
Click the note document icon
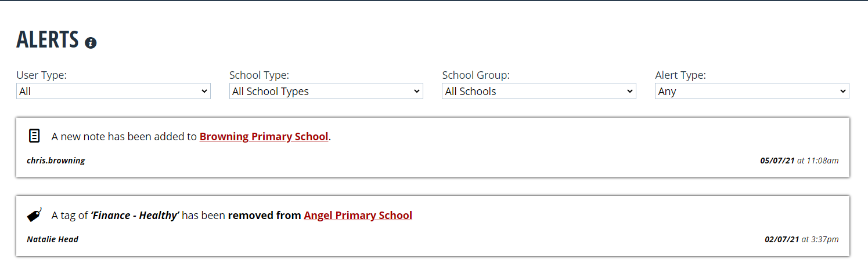coord(34,136)
